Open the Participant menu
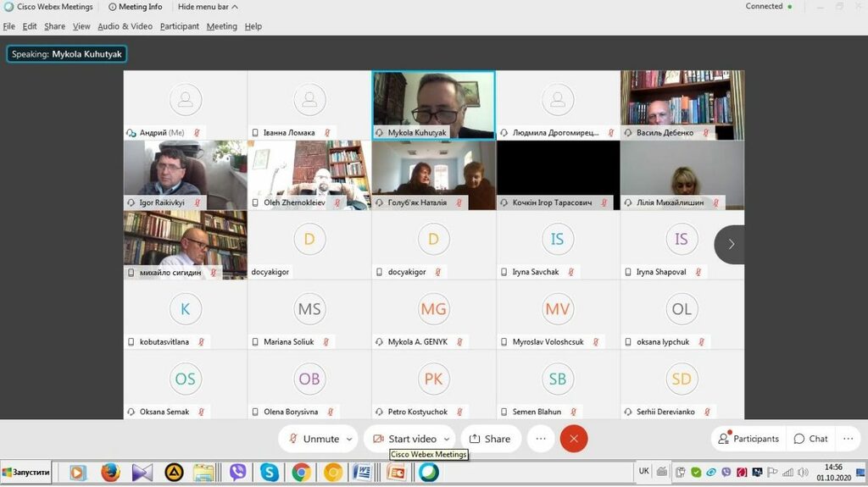This screenshot has width=868, height=487. 179,26
